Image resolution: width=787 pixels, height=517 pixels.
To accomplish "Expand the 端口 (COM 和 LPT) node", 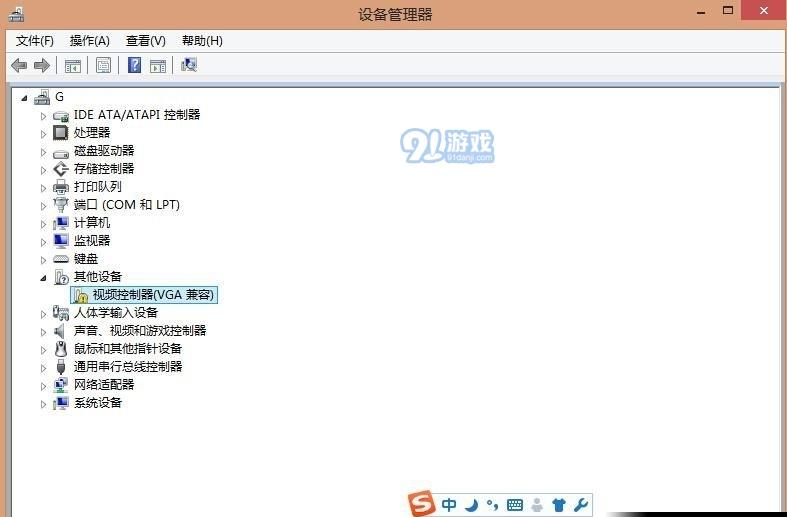I will tap(43, 206).
